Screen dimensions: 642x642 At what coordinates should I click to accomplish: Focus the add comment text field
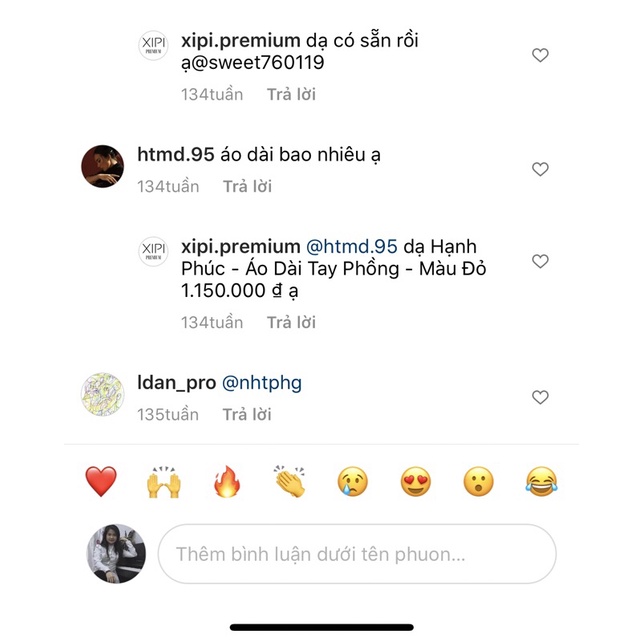[356, 553]
